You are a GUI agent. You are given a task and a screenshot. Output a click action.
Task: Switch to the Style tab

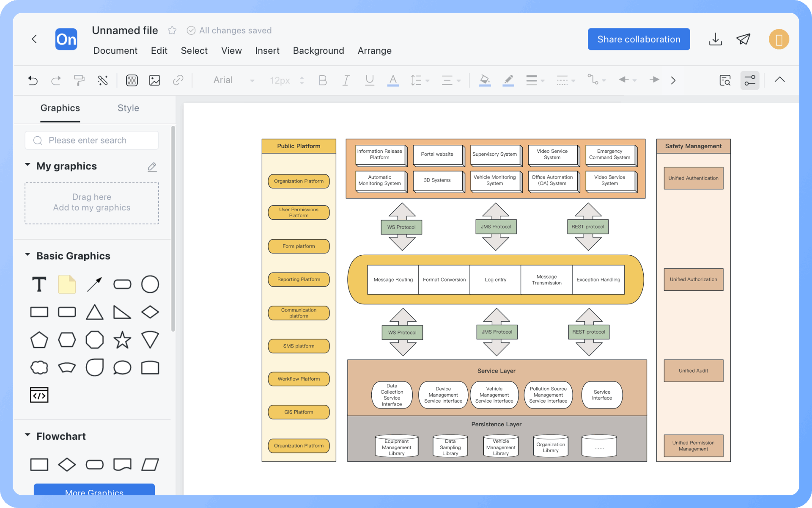click(x=128, y=108)
